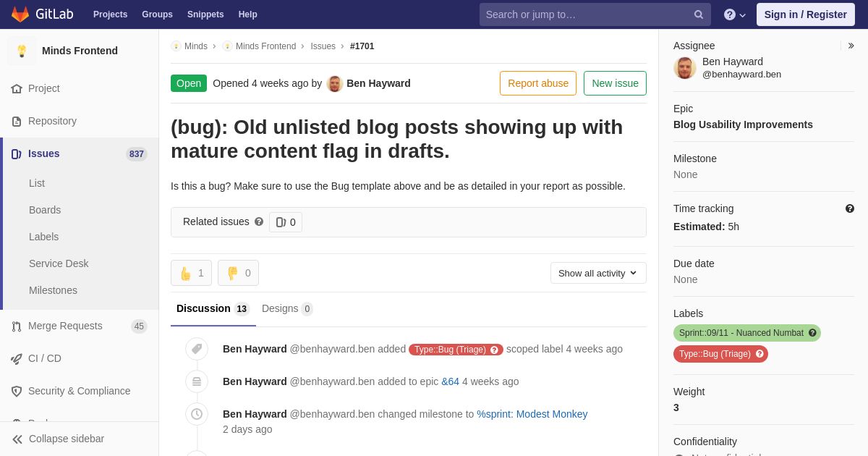868x456 pixels.
Task: Open the Show all activity dropdown
Action: click(598, 273)
